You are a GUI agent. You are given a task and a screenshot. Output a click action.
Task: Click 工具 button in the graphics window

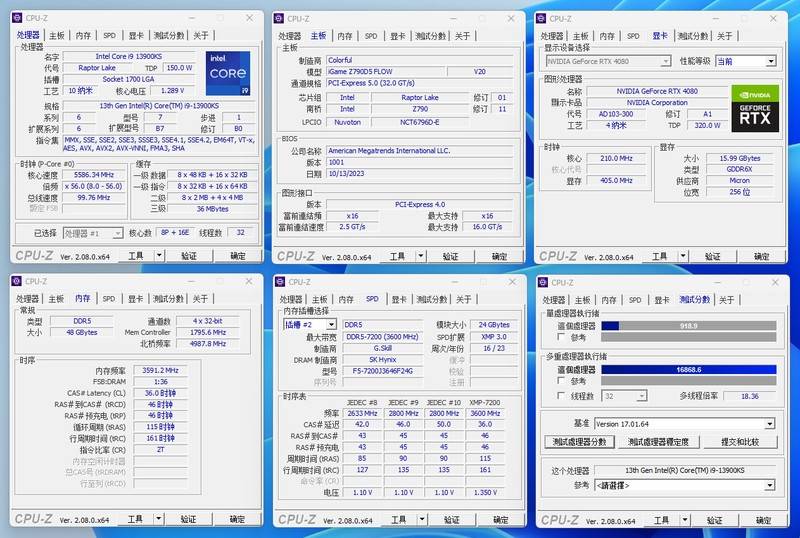(660, 256)
